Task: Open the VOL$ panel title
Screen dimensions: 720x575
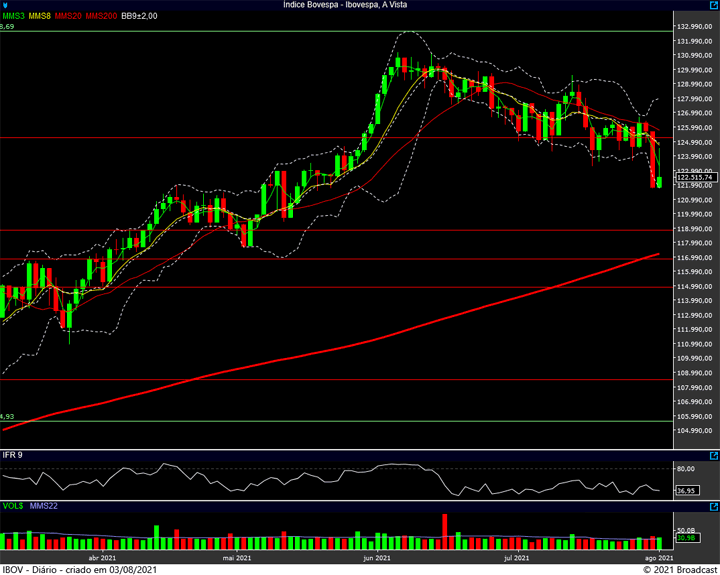Action: pyautogui.click(x=13, y=506)
